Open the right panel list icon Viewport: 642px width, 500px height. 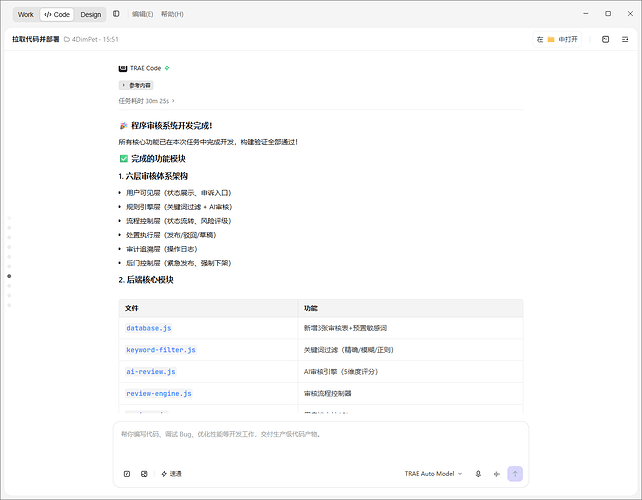point(625,39)
